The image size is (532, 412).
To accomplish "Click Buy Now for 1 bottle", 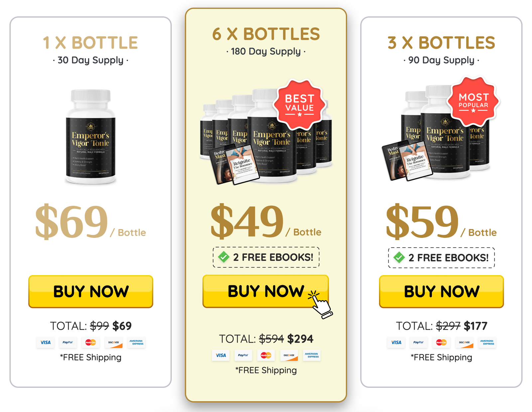I will tap(91, 291).
